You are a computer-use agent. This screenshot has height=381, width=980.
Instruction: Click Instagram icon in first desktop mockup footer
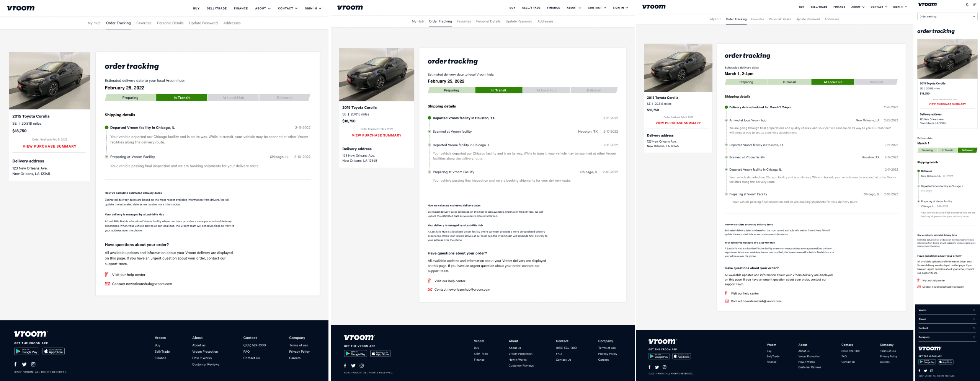[33, 365]
